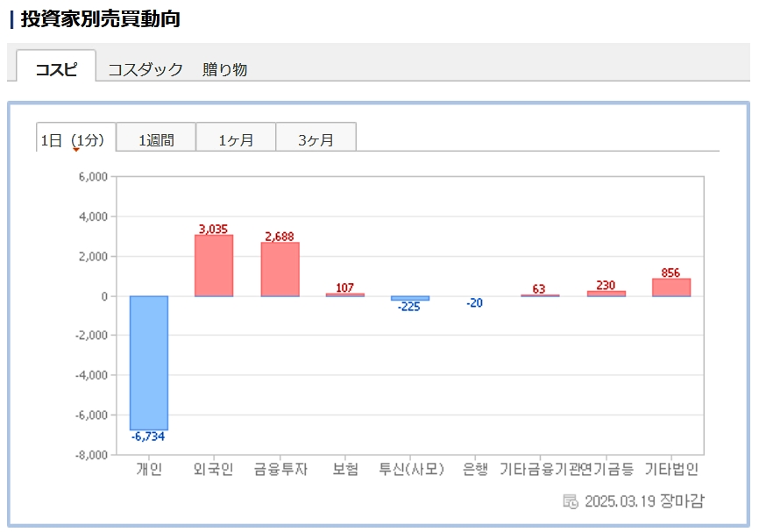Click the blue 투신(사모) bar
The height and width of the screenshot is (532, 759).
point(410,299)
